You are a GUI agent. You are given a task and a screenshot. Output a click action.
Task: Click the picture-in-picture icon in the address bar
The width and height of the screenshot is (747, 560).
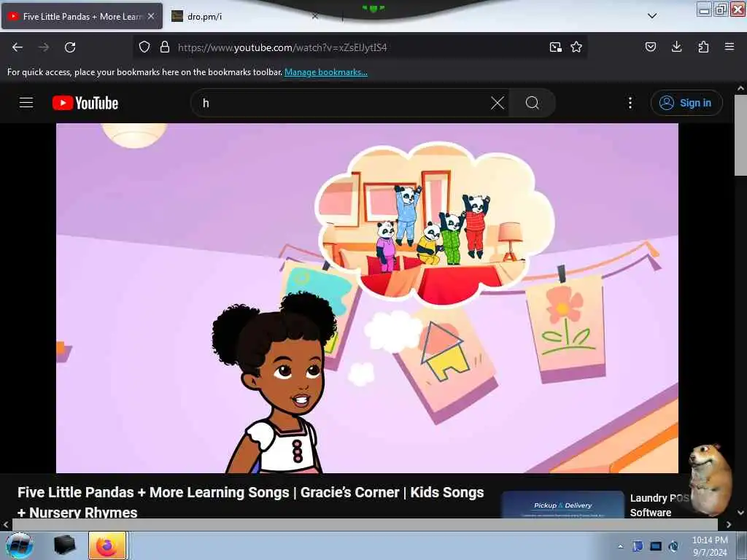[x=555, y=47]
